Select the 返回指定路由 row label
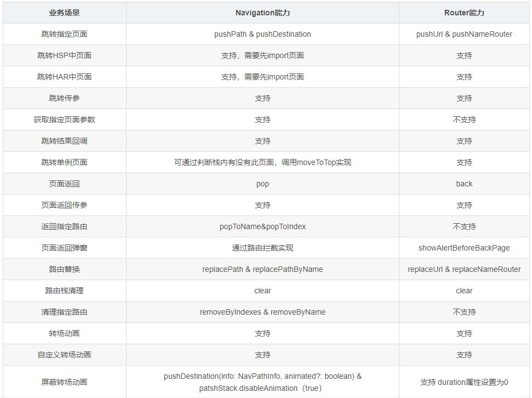 65,226
